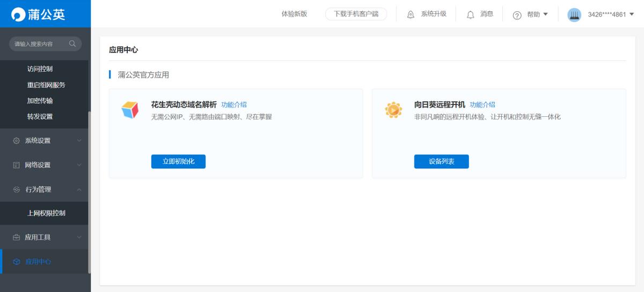Click the 花生壳动态域名解析 title
Viewport: 644px width, 292px height.
click(184, 104)
